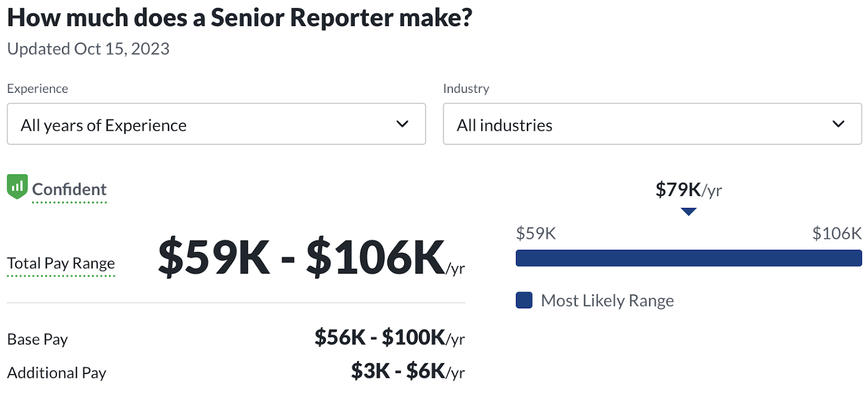Click the Senior Reporter salary heading
The width and height of the screenshot is (868, 405).
(x=239, y=18)
